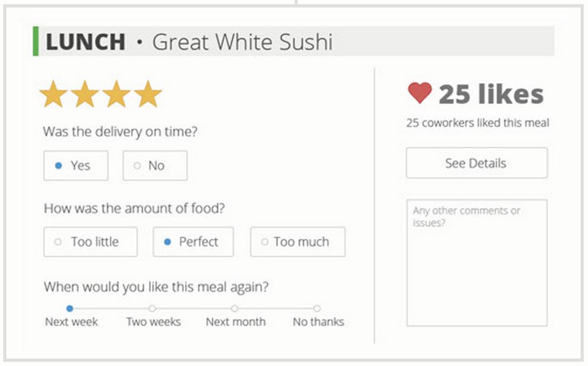Open See Details for this meal
Image resolution: width=588 pixels, height=366 pixels.
coord(476,163)
